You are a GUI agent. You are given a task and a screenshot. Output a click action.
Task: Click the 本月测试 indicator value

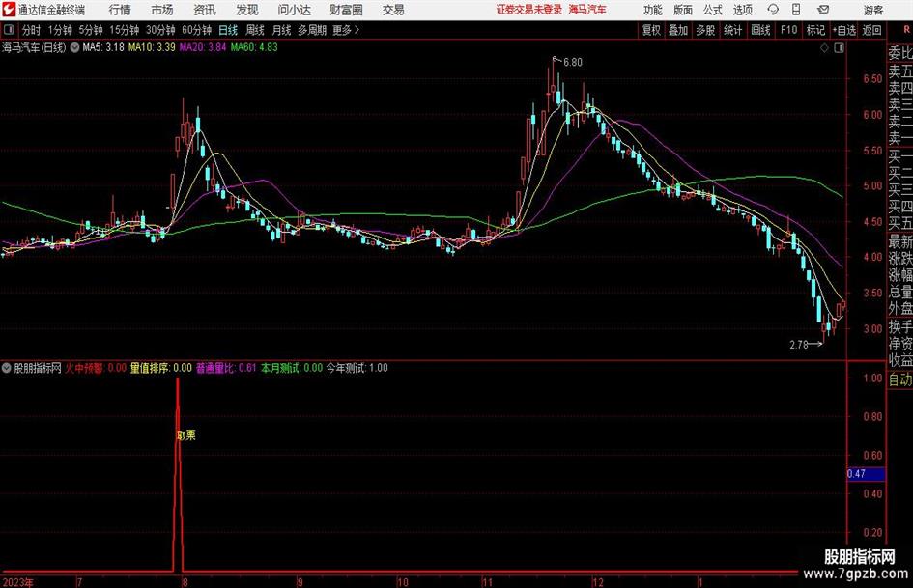[x=291, y=368]
